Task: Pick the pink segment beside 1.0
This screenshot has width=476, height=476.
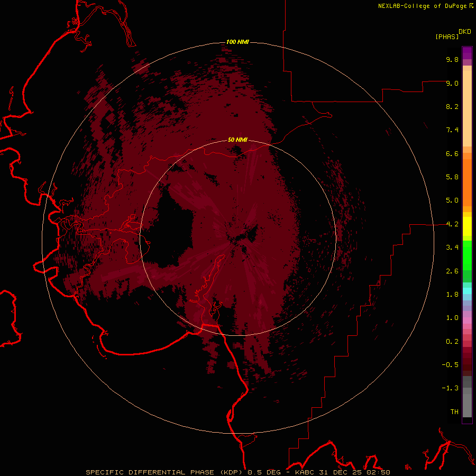Action: click(467, 321)
